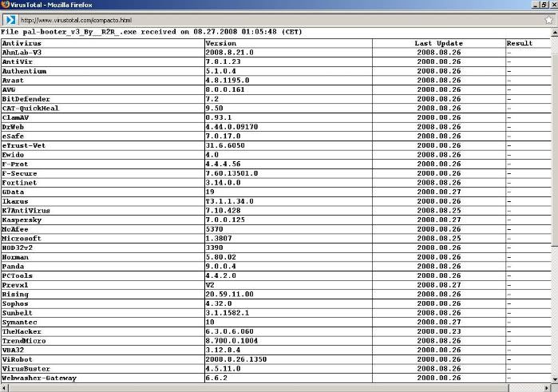Select the ClamAV row name
Viewport: 558px width, 392px height.
pyautogui.click(x=15, y=117)
